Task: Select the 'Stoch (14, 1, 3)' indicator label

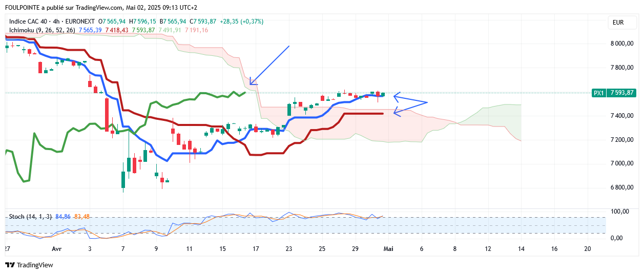Action: (31, 217)
